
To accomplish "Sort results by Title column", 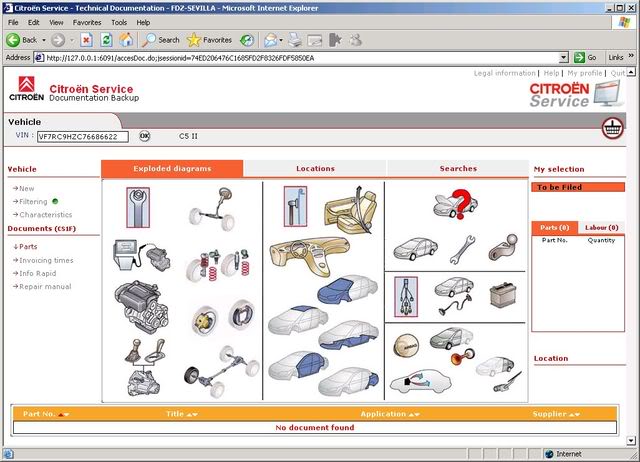I will click(x=182, y=414).
